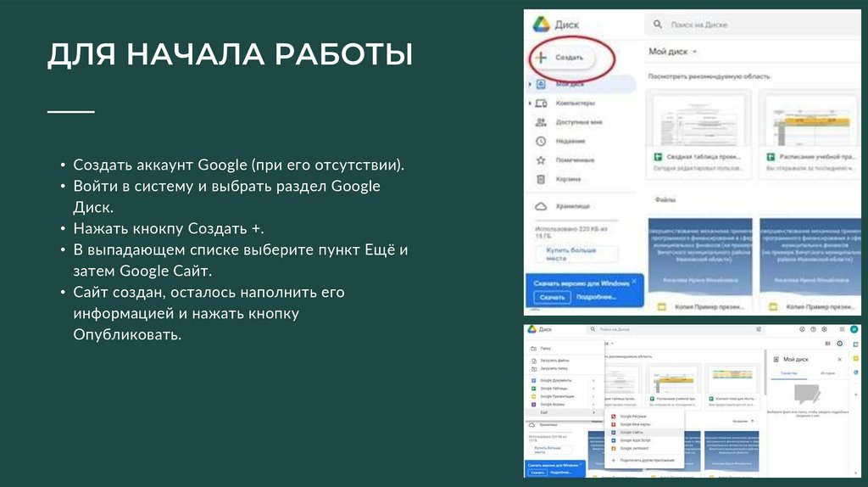Open the settings gear in the lower screenshot
Viewport: 868px width, 487px height.
tap(824, 329)
